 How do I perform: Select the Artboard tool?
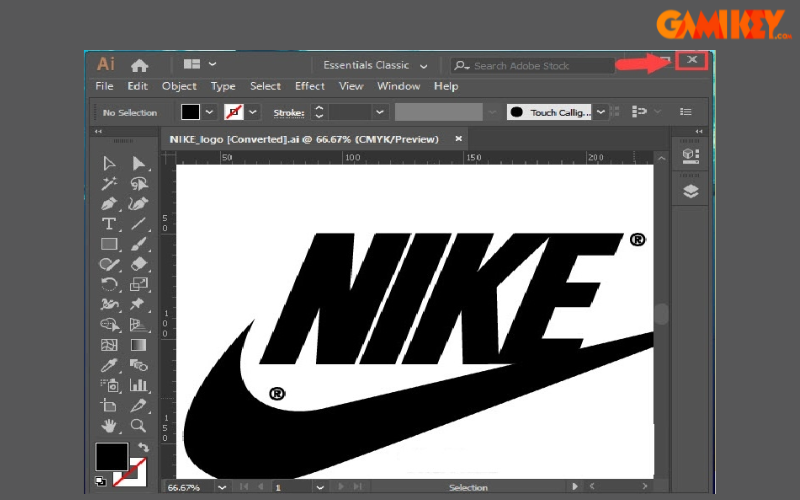pyautogui.click(x=109, y=406)
